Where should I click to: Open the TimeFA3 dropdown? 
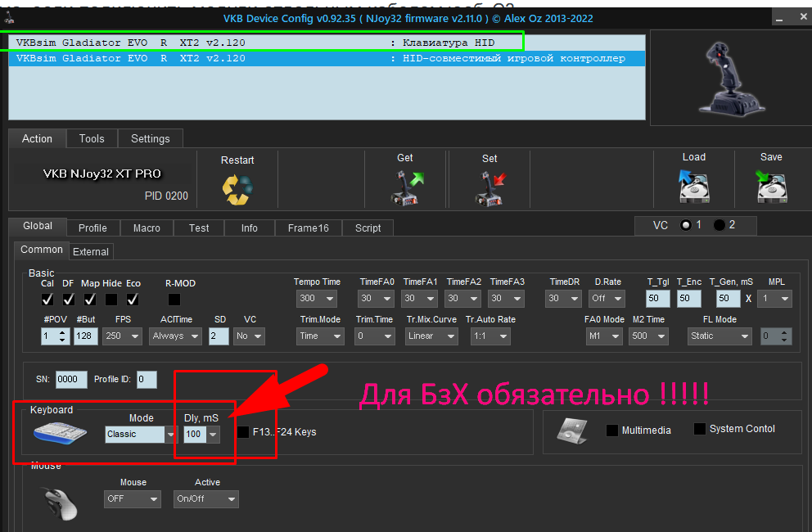coord(507,299)
